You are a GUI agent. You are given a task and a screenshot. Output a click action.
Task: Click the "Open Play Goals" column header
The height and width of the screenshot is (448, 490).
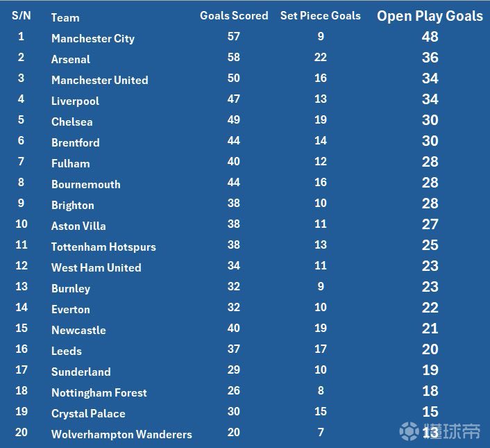[430, 16]
